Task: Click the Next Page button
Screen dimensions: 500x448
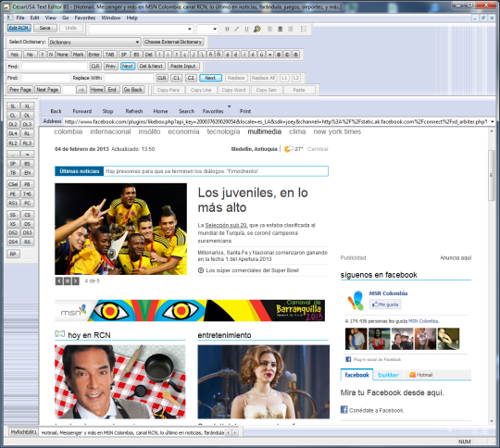Action: (47, 90)
